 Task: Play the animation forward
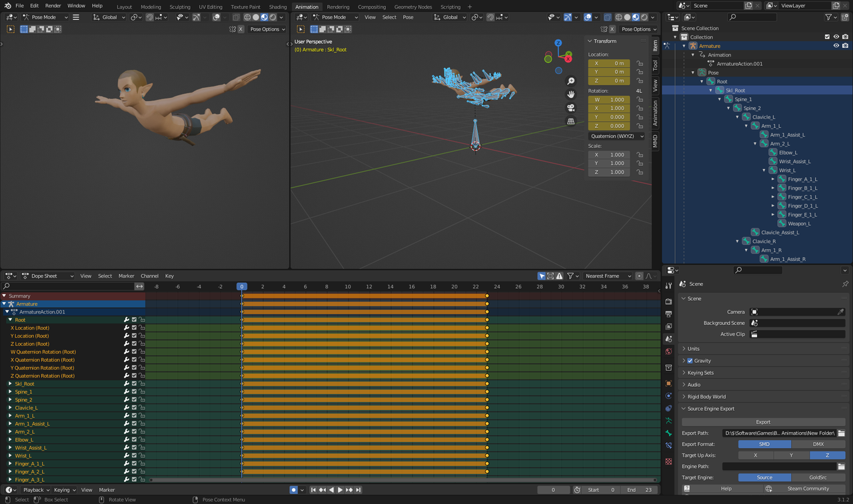pos(340,490)
